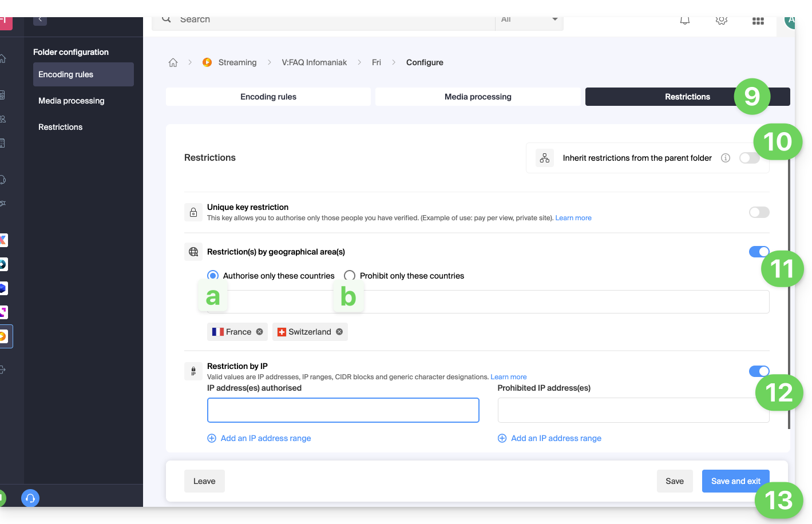
Task: Disable the Restriction by IP switch
Action: coord(759,371)
